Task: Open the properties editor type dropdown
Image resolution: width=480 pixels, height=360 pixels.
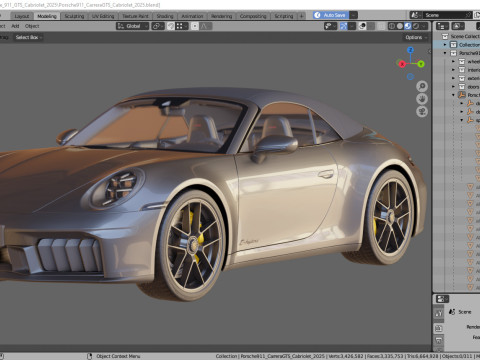Action: pos(442,299)
